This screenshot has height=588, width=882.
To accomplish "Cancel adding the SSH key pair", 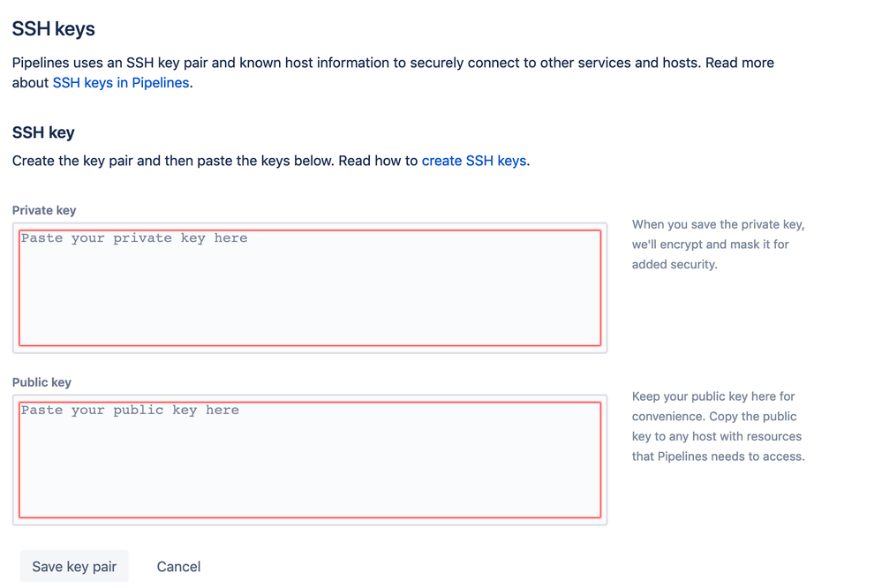I will (178, 566).
